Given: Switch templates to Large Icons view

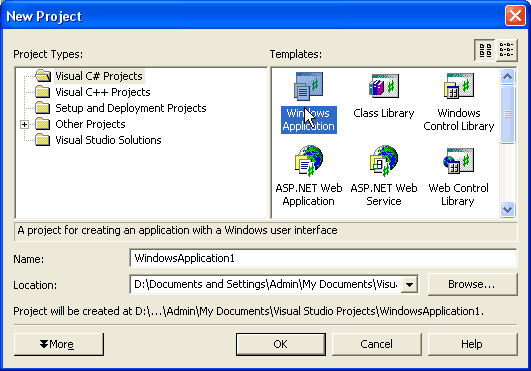Looking at the screenshot, I should coord(485,50).
